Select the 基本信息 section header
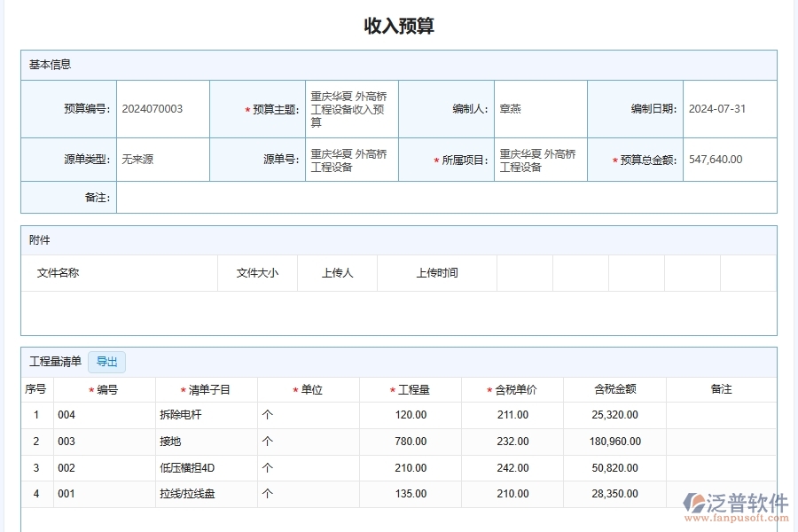798x532 pixels. (46, 65)
